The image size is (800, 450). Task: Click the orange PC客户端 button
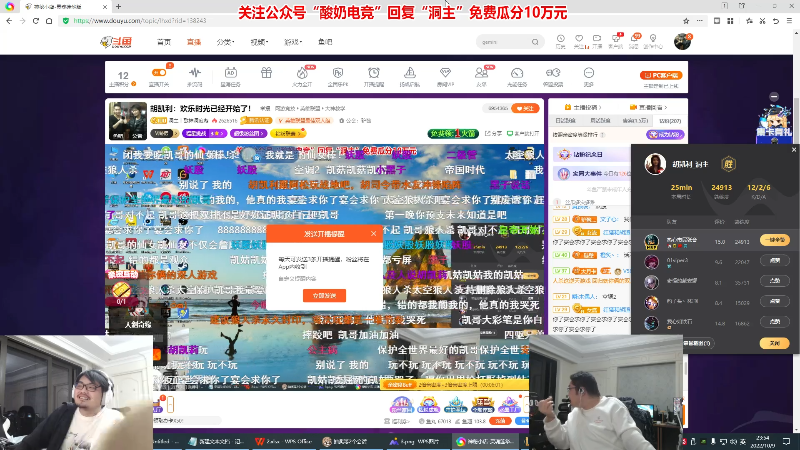(662, 75)
